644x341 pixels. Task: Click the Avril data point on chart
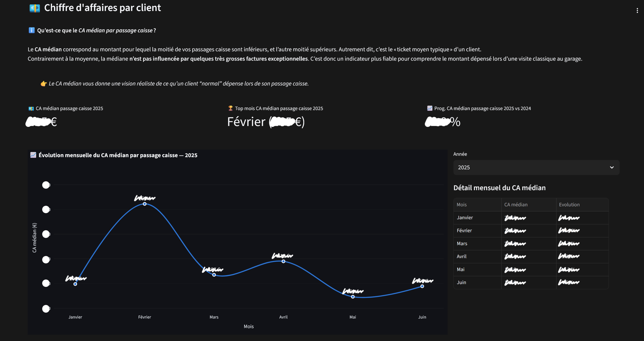[x=283, y=261]
